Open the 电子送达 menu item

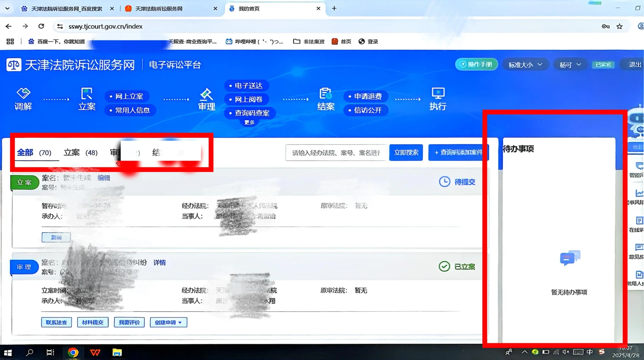[246, 86]
